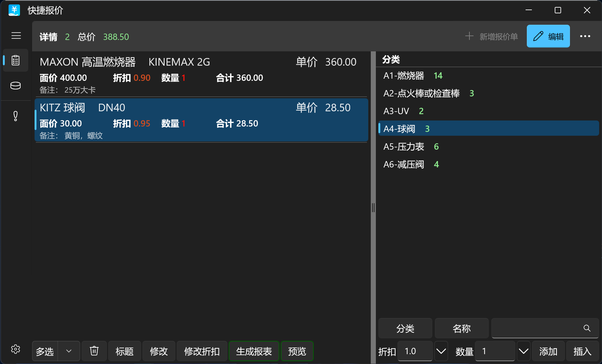602x364 pixels.
Task: Click the 修改折扣 button
Action: (202, 351)
